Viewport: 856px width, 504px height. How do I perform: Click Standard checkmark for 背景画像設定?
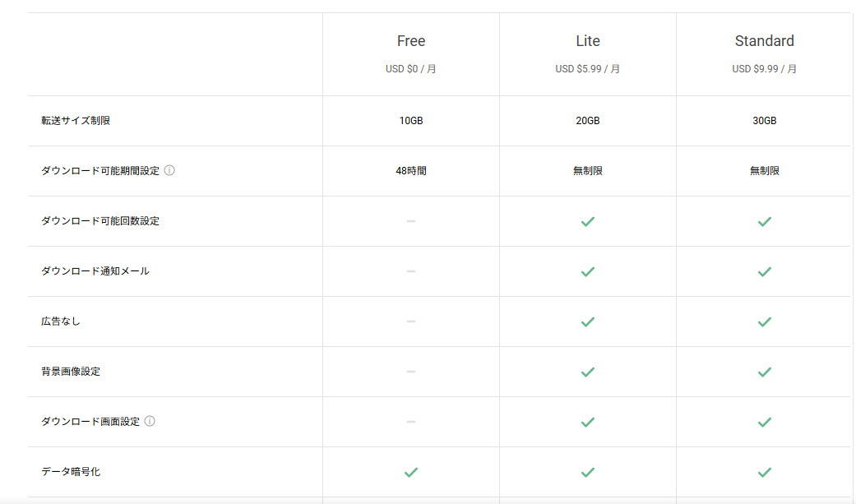pyautogui.click(x=764, y=372)
